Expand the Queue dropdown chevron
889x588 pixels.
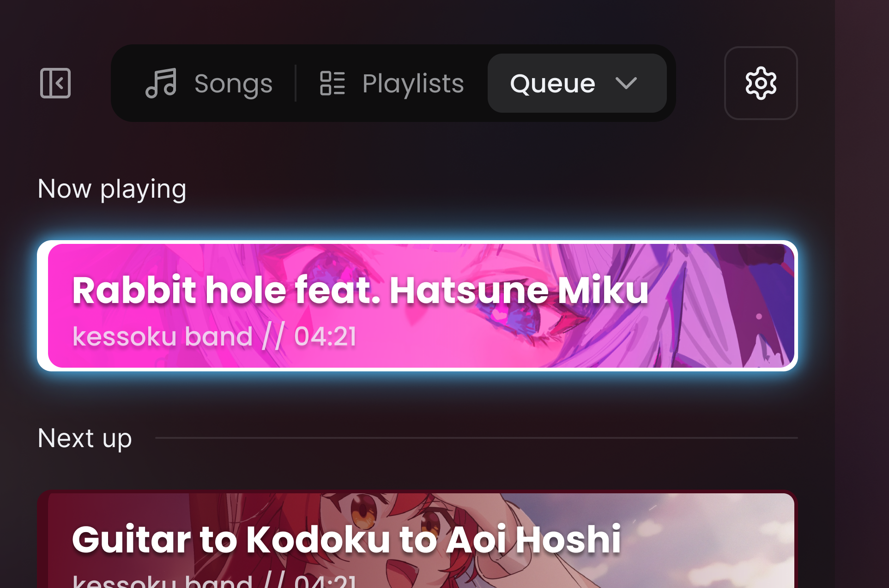[x=626, y=83]
